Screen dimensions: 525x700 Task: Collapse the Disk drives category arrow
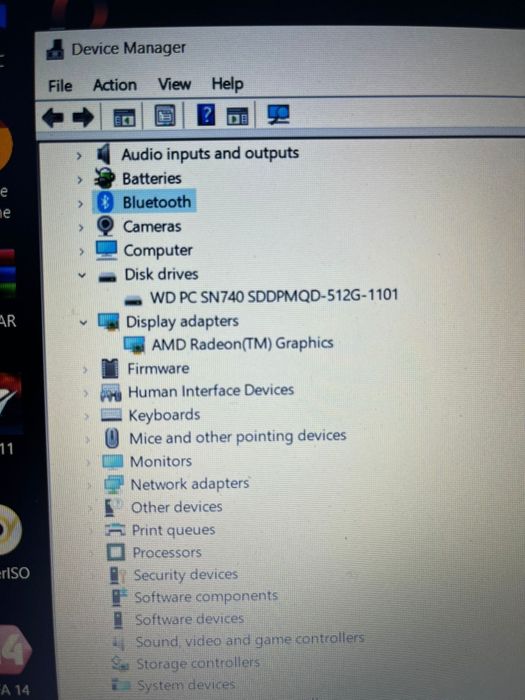click(82, 275)
